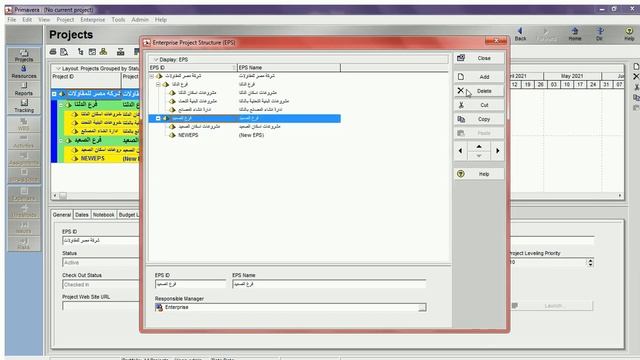Close the EPS dialog using title bar X
640x360 pixels.
(x=496, y=41)
